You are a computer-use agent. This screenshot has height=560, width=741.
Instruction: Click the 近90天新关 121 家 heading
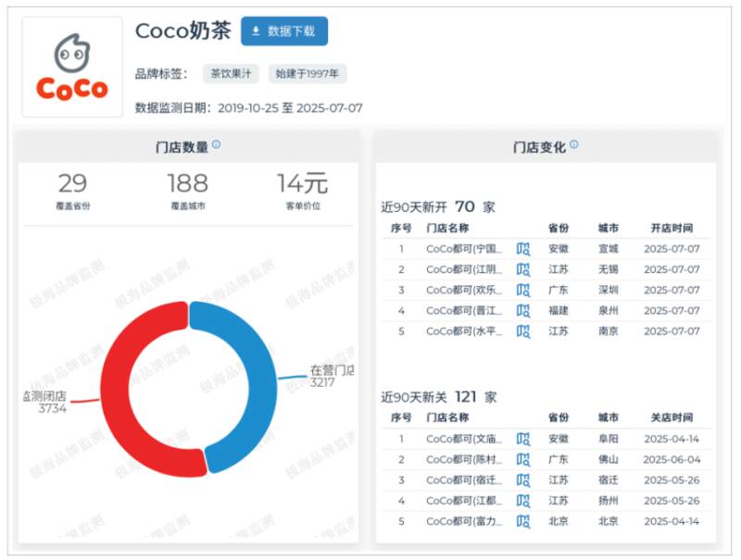439,396
